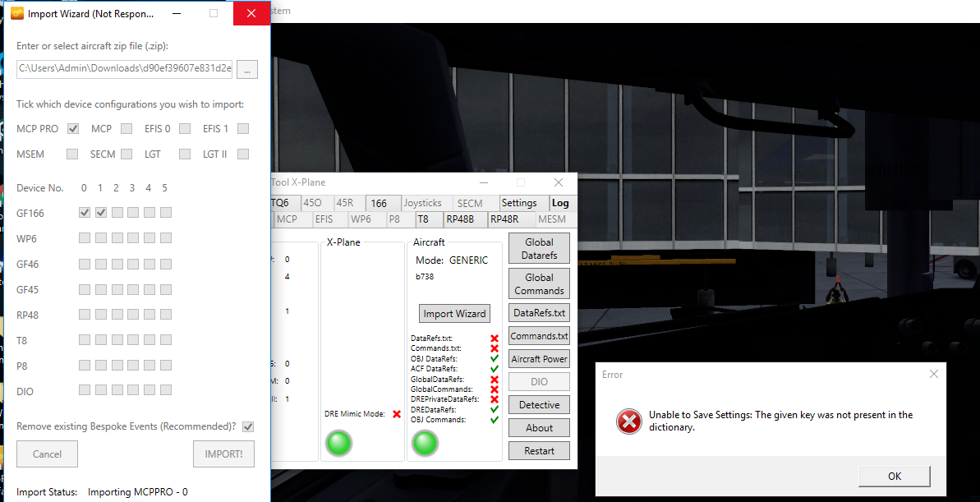The height and width of the screenshot is (502, 980).
Task: Click the Global Datarefs button
Action: click(539, 249)
